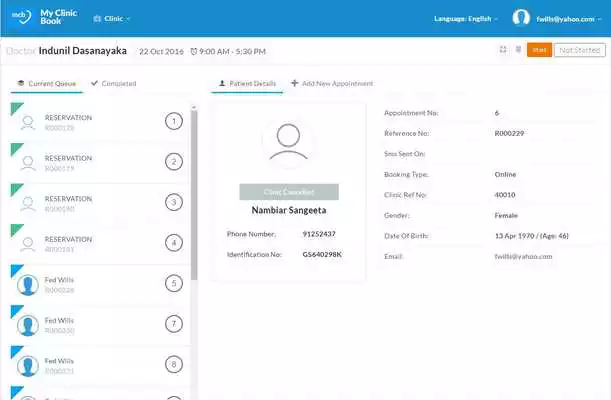This screenshot has height=400, width=611.
Task: Click person icon of reservation number 2
Action: [28, 163]
